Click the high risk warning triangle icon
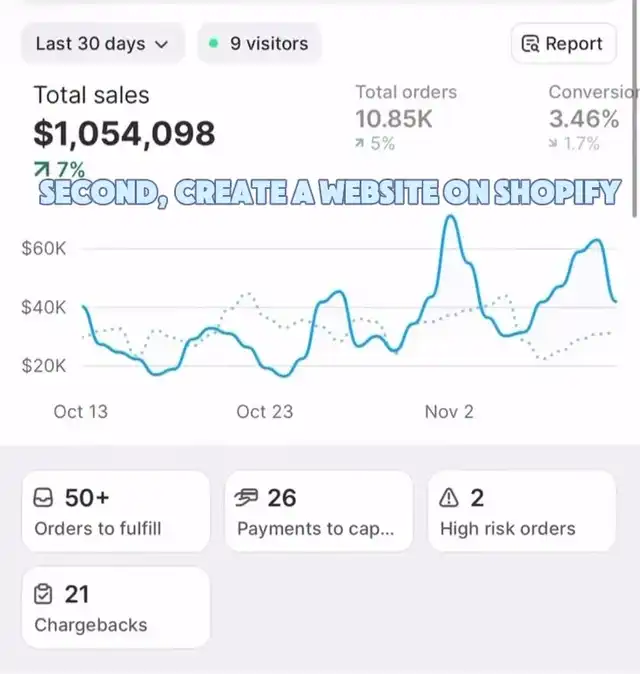The height and width of the screenshot is (674, 640). click(449, 498)
